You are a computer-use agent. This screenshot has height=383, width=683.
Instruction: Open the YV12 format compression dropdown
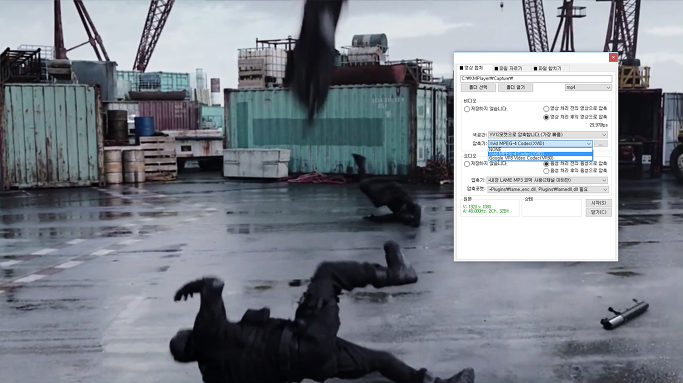[548, 135]
